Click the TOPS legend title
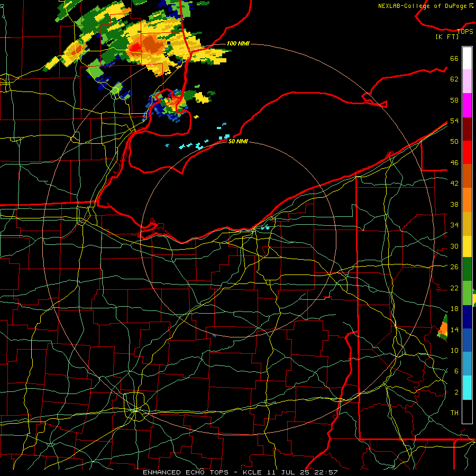Image resolution: width=476 pixels, height=476 pixels. [x=465, y=31]
